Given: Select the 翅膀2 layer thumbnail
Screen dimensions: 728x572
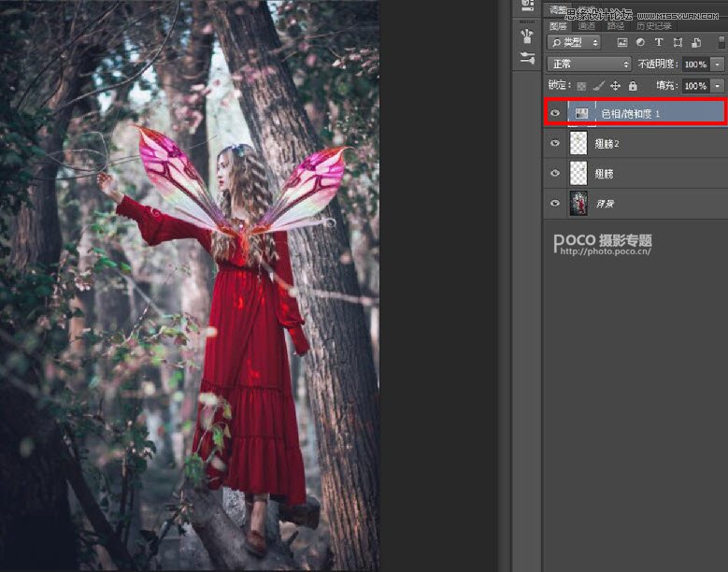Looking at the screenshot, I should (x=578, y=143).
